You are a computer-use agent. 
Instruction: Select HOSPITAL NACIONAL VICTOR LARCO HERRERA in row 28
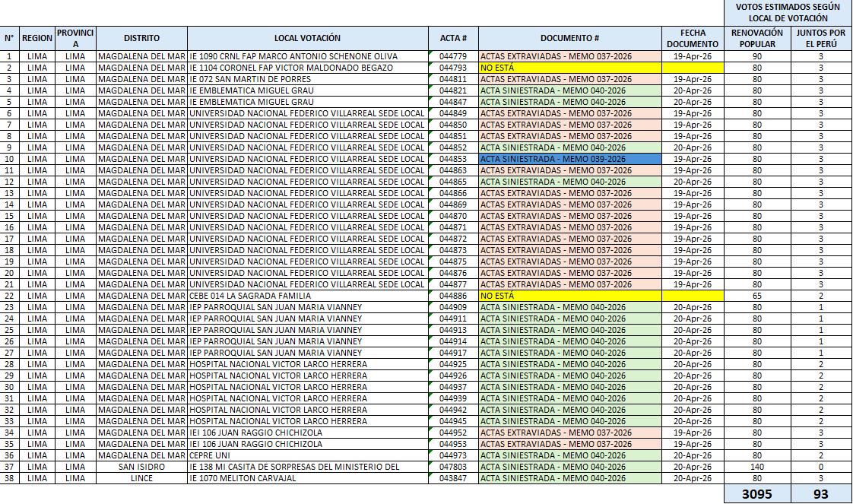pos(307,364)
